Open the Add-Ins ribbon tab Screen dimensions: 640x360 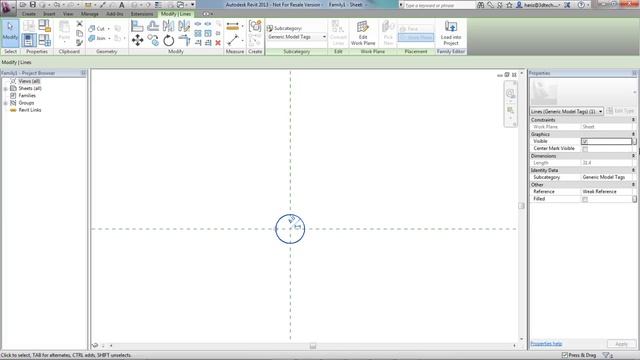(x=115, y=14)
